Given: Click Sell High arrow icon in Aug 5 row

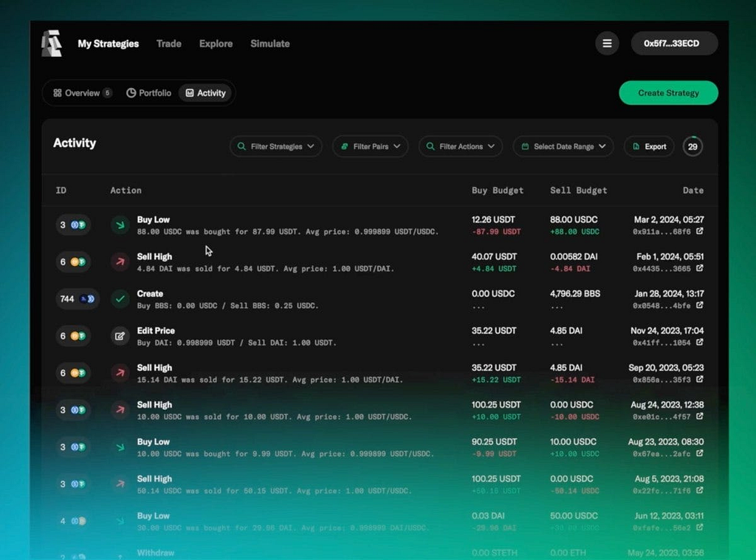Looking at the screenshot, I should coord(120,484).
